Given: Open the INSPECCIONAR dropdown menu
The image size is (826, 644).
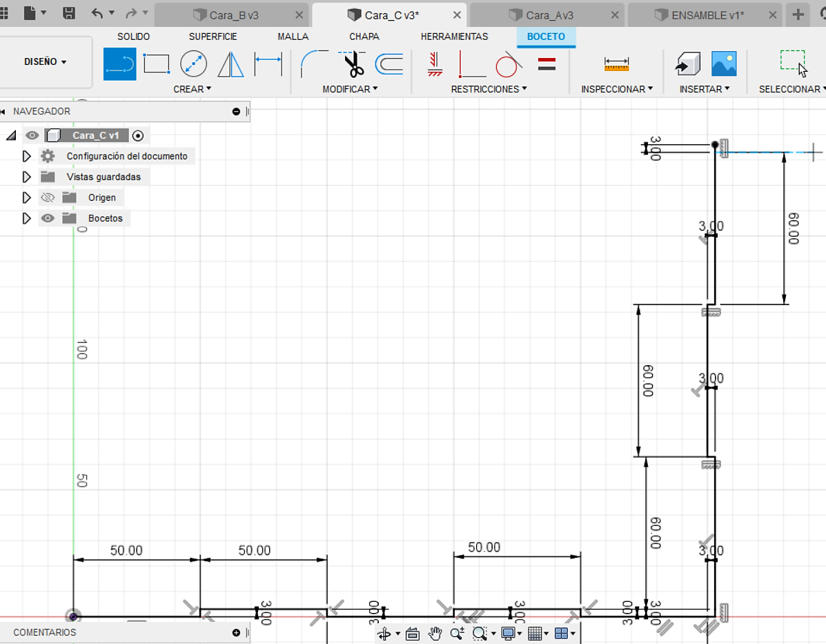Looking at the screenshot, I should click(x=617, y=89).
